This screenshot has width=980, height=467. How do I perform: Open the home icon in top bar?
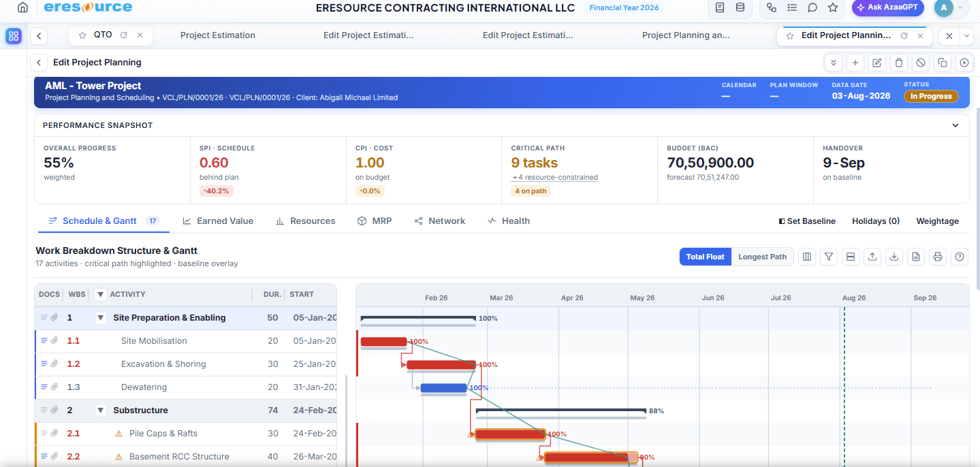point(23,7)
